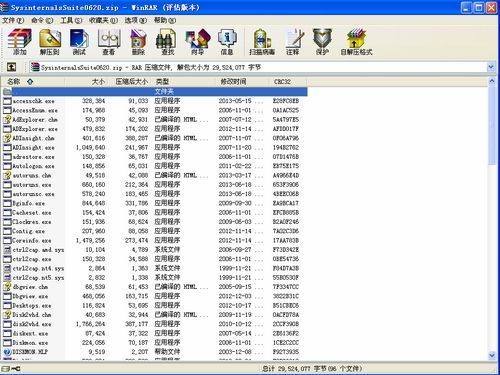
Task: Click the accesschk.exe file icon
Action: [7, 101]
